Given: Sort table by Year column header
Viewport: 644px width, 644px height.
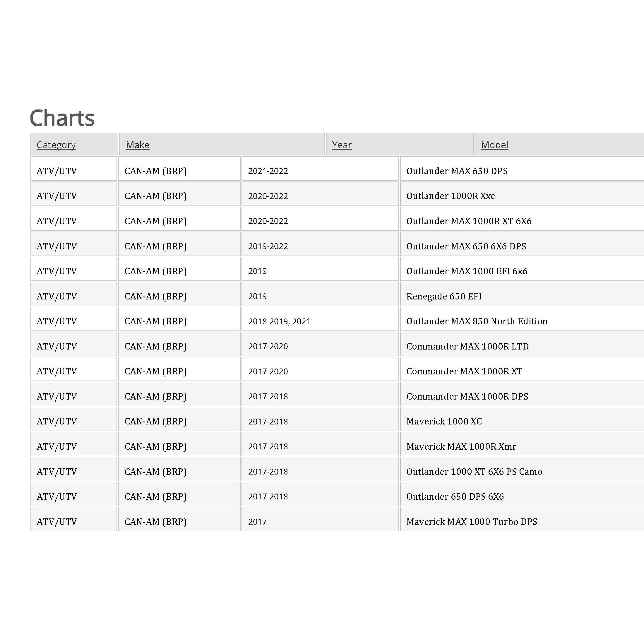Looking at the screenshot, I should click(342, 145).
